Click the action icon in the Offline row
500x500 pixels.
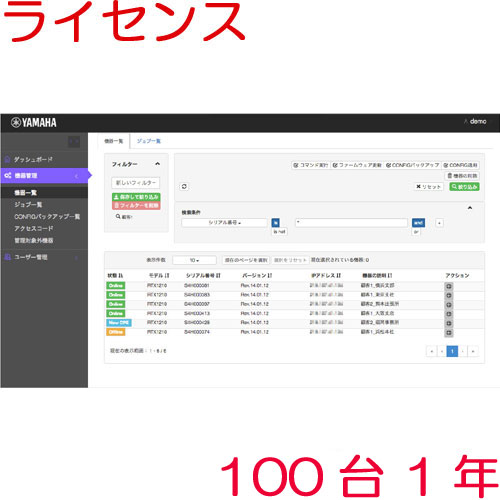(x=449, y=333)
